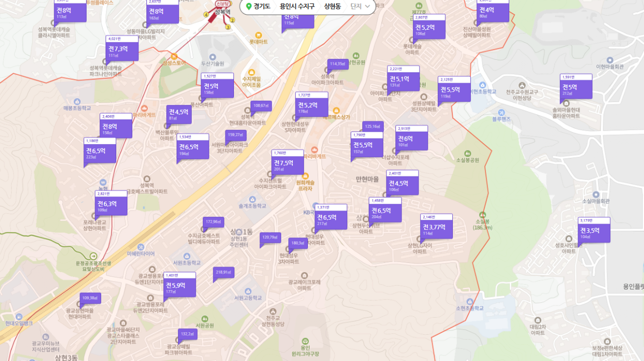Click the 수지제일 아이조움 icon
This screenshot has width=644, height=361.
252,72
